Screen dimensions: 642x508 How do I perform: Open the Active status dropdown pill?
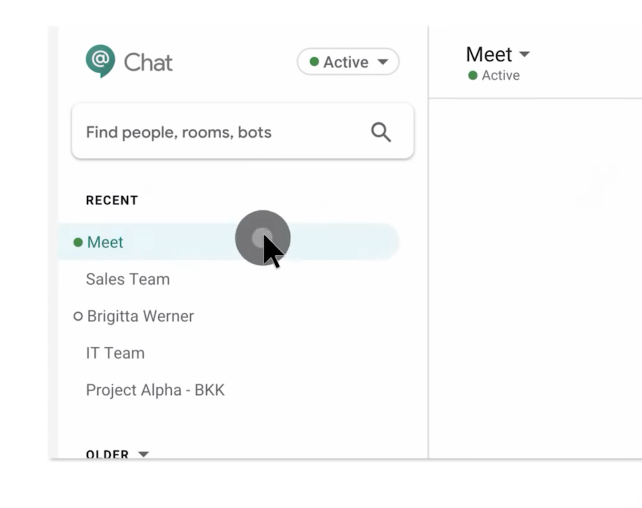(348, 62)
